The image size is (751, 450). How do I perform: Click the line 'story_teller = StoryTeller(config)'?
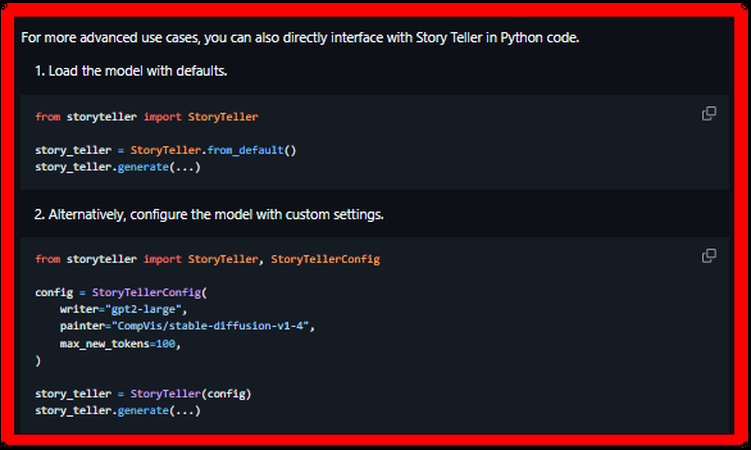pyautogui.click(x=143, y=394)
